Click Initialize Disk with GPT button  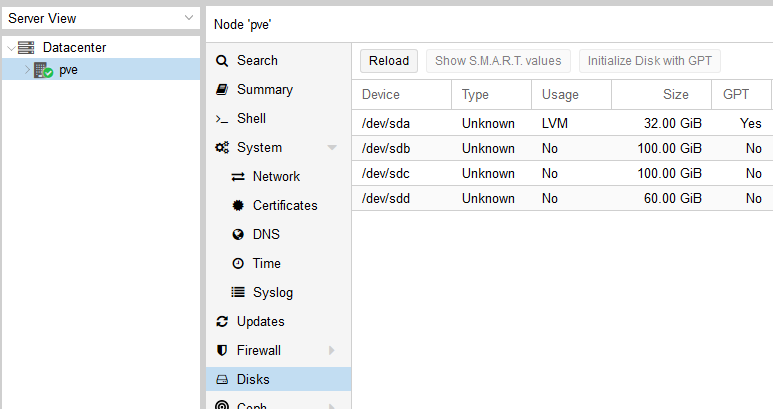click(650, 61)
